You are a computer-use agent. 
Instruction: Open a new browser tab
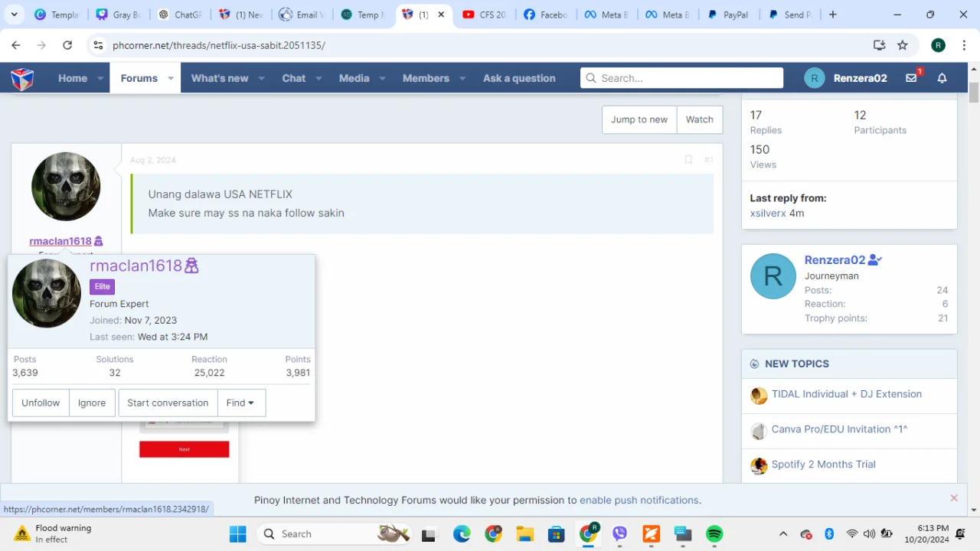833,15
